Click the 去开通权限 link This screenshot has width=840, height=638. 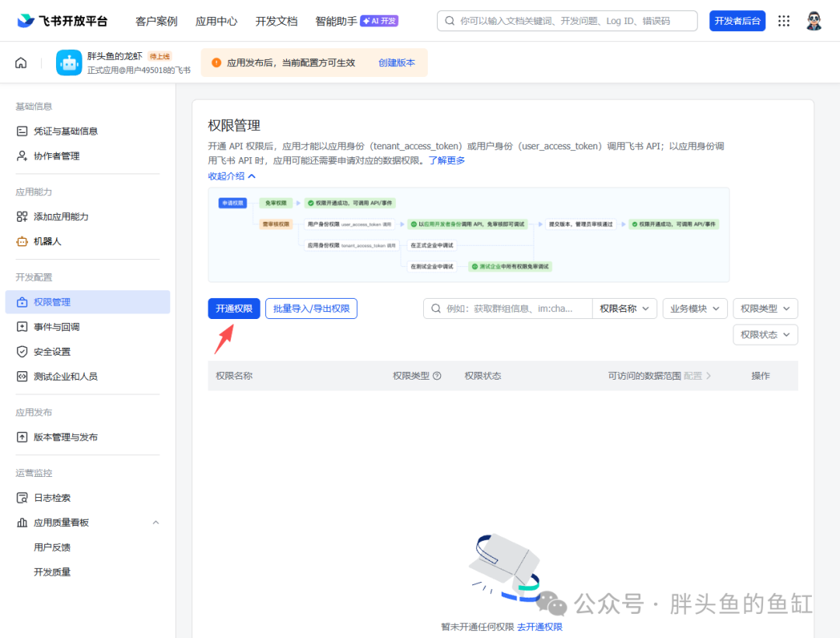pos(540,627)
